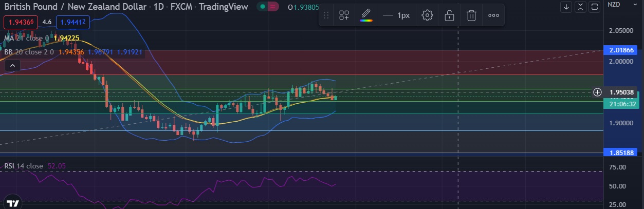Viewport: 644px width, 209px height.
Task: Collapse the indicator legend with the chevron
Action: click(x=13, y=65)
